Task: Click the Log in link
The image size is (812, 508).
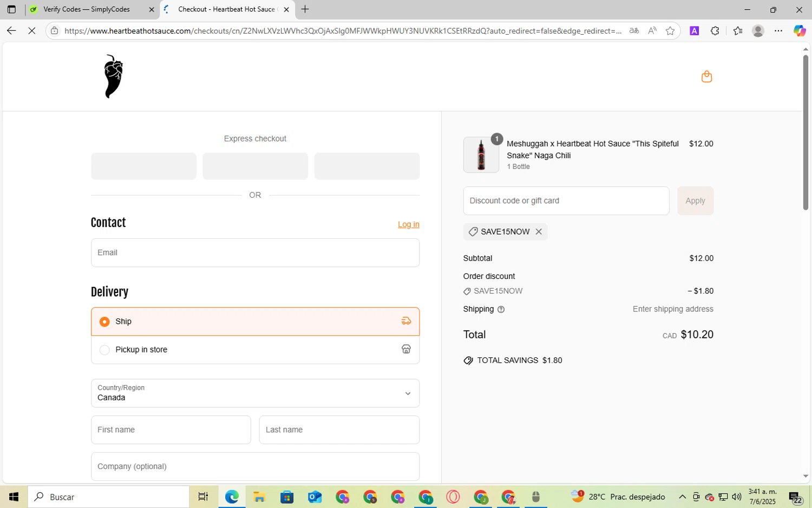Action: (409, 224)
